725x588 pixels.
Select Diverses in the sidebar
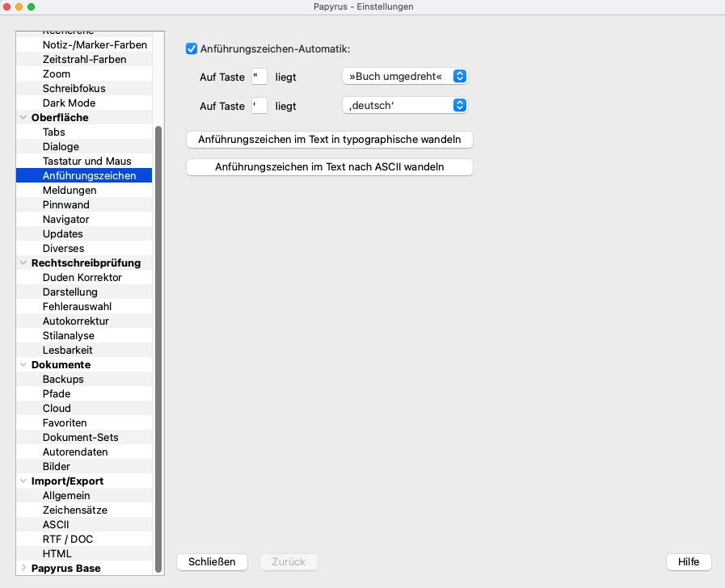coord(84,249)
